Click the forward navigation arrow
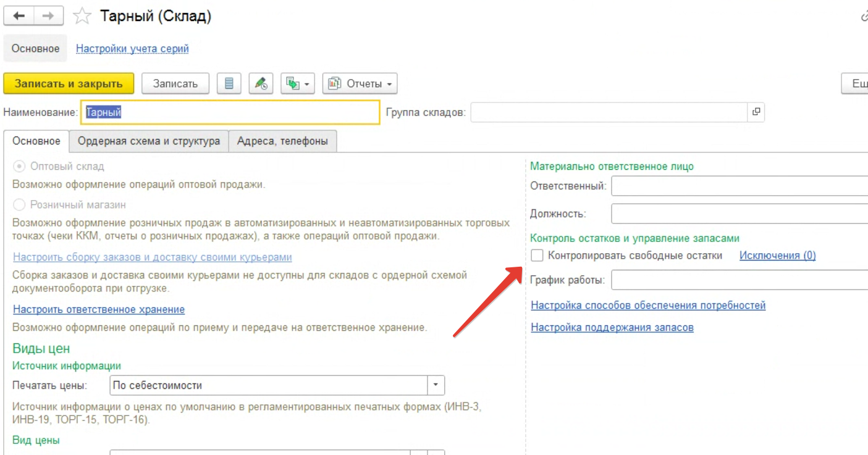868x455 pixels. (48, 17)
